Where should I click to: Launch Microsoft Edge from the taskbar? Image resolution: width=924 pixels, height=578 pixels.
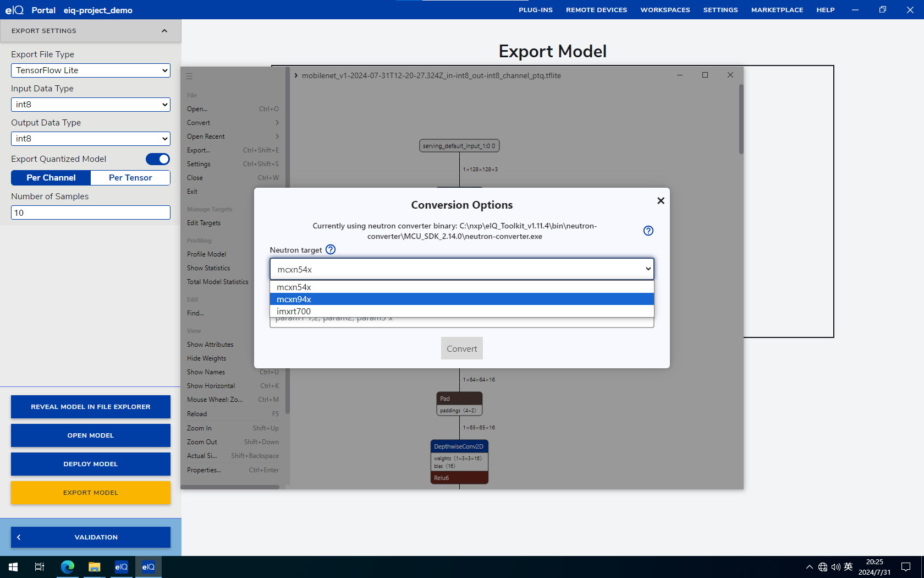coord(68,567)
